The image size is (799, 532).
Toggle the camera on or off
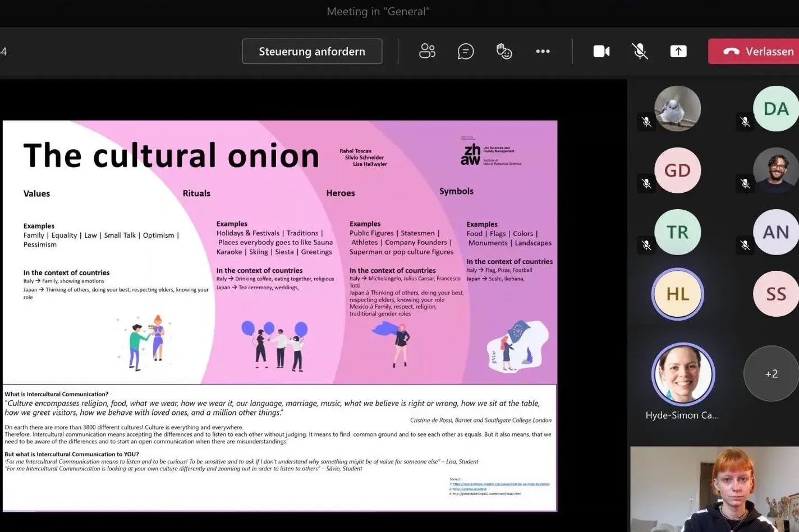(601, 52)
